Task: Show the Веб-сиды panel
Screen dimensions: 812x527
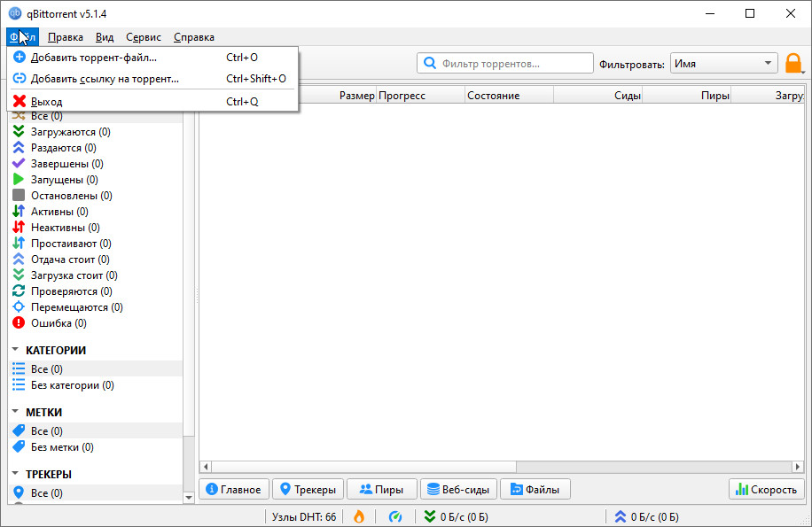Action: coord(458,490)
